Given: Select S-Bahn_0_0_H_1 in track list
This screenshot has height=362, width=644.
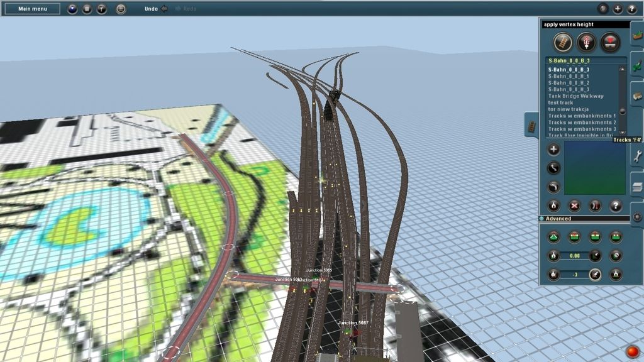Looking at the screenshot, I should [569, 76].
